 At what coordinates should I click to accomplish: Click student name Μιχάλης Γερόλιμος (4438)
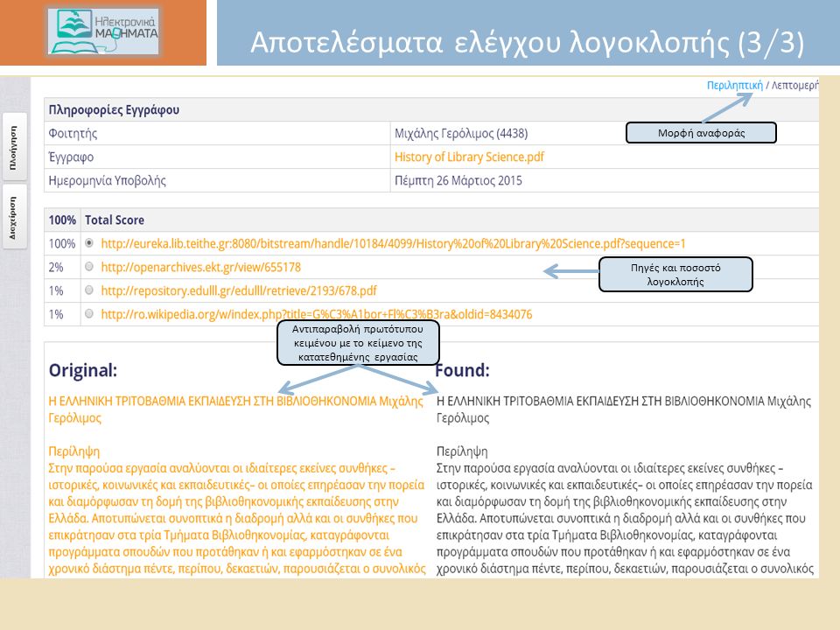click(461, 133)
